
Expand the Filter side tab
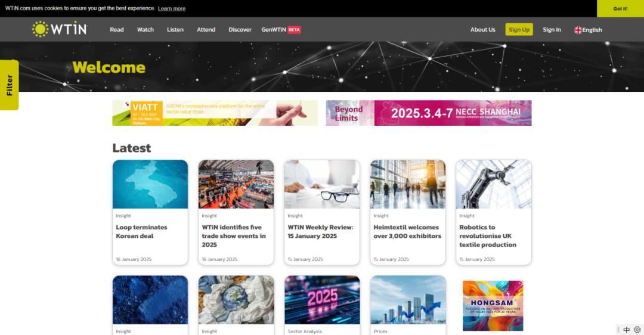[x=9, y=85]
